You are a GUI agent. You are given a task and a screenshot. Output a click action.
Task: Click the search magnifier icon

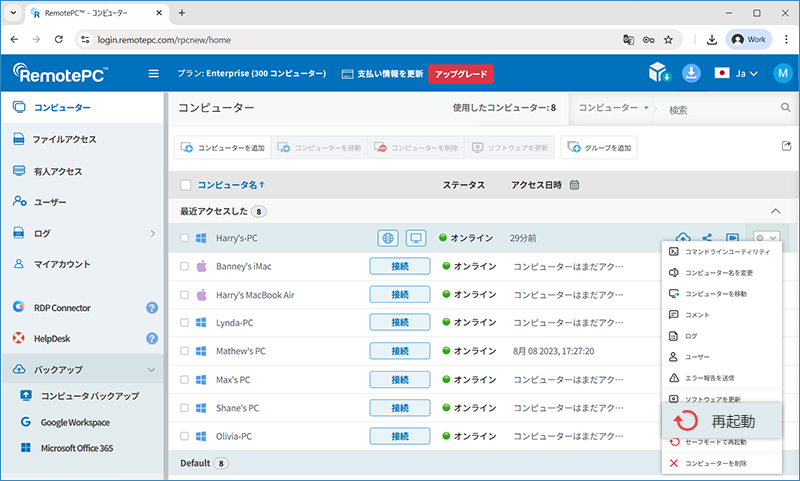coord(786,107)
